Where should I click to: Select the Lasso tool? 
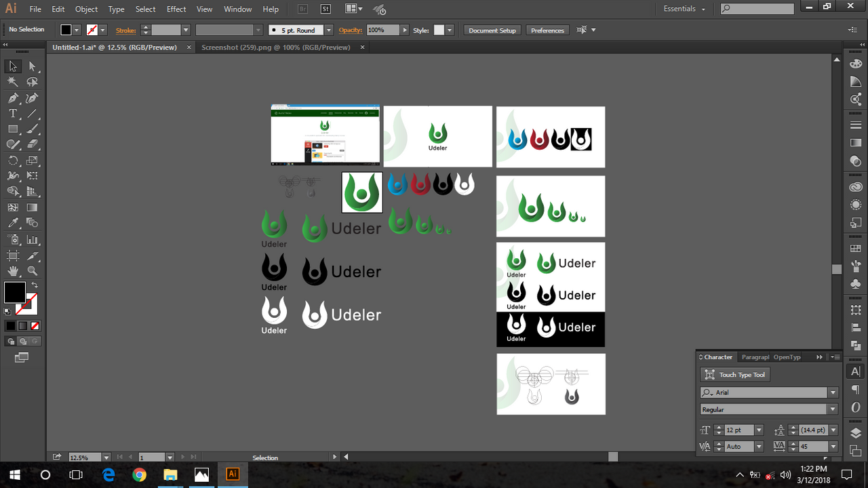tap(32, 82)
